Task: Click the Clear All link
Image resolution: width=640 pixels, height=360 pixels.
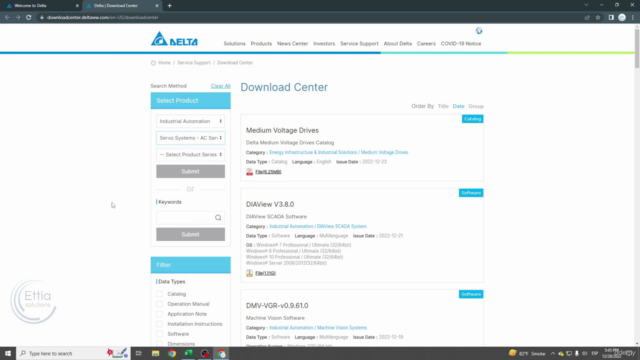Action: (x=220, y=86)
